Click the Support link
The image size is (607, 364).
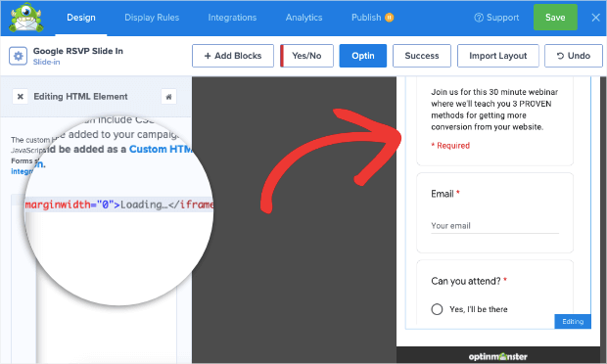502,18
